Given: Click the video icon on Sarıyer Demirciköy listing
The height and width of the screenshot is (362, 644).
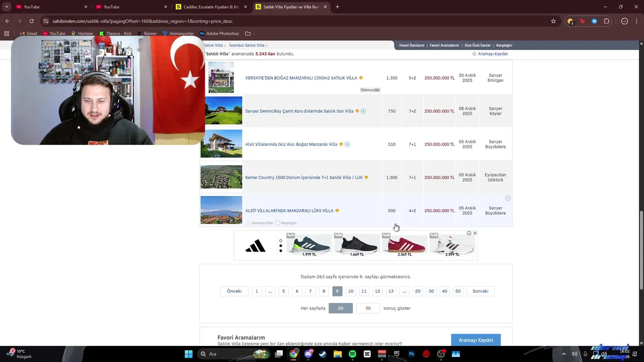Looking at the screenshot, I should pos(363,111).
